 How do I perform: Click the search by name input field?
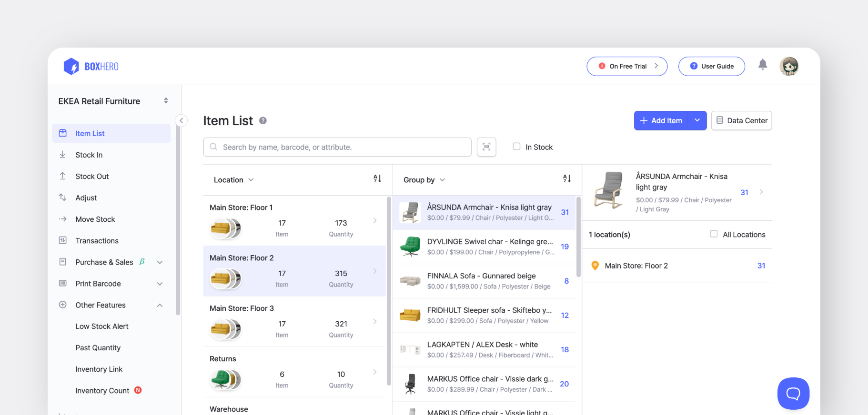[x=337, y=147]
